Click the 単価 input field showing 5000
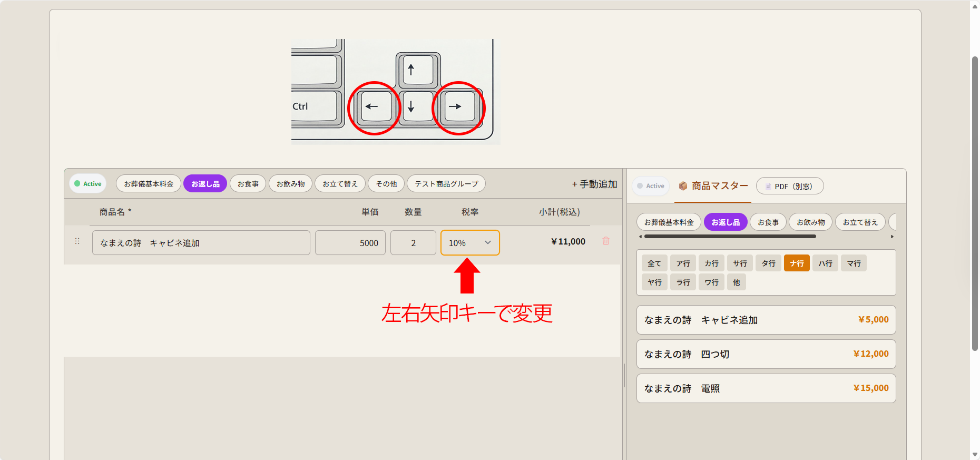980x460 pixels. pos(350,243)
